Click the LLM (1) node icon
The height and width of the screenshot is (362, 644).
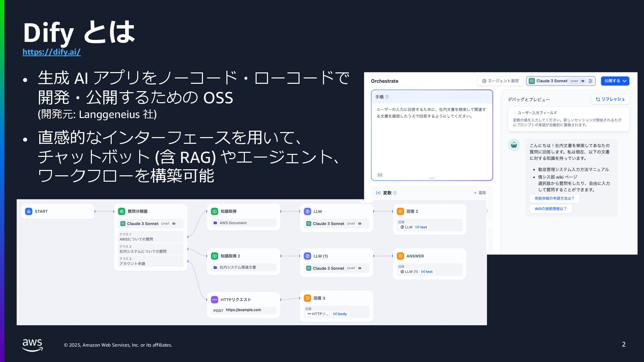pyautogui.click(x=308, y=256)
